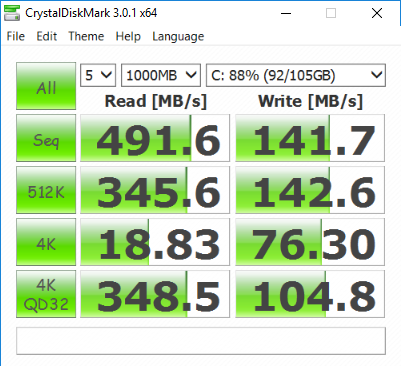The height and width of the screenshot is (366, 401).
Task: Open the File menu
Action: pos(16,36)
